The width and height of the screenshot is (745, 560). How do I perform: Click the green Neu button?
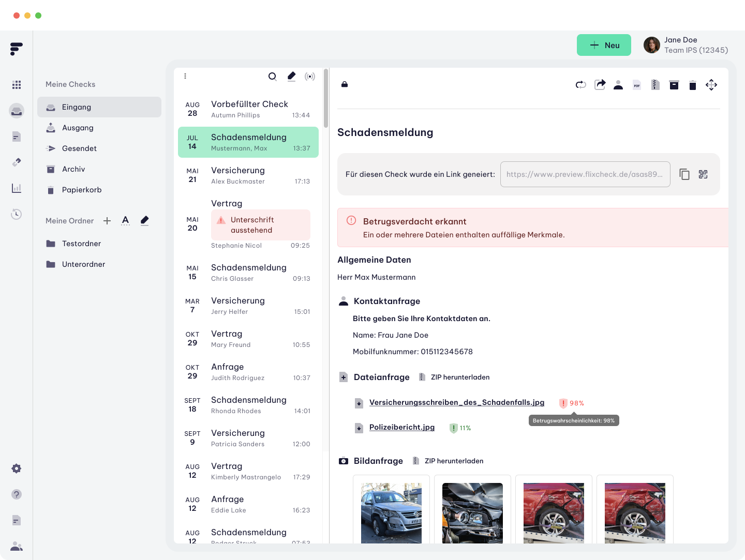pyautogui.click(x=604, y=45)
